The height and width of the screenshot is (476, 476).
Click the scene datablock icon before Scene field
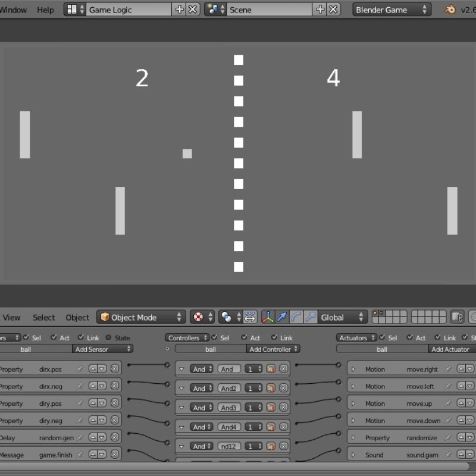tap(213, 9)
